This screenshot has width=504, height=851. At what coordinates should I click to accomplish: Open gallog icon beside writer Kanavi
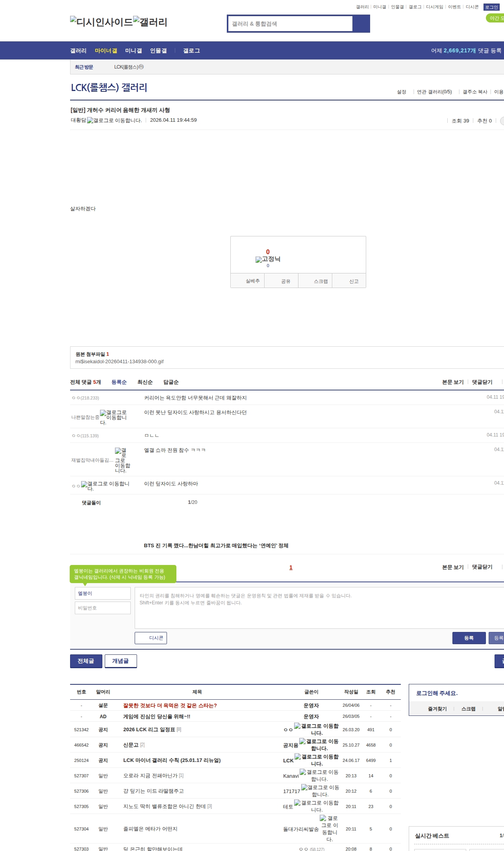point(319,775)
